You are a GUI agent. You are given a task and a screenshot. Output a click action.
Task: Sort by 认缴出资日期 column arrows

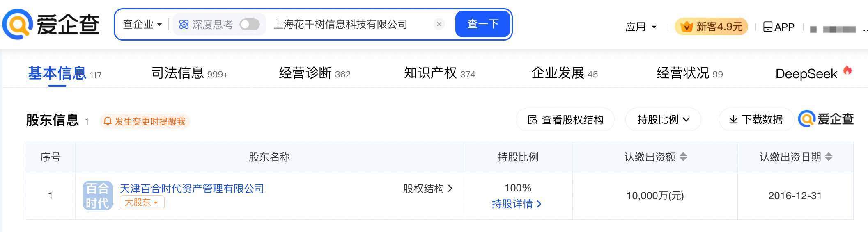click(x=829, y=157)
